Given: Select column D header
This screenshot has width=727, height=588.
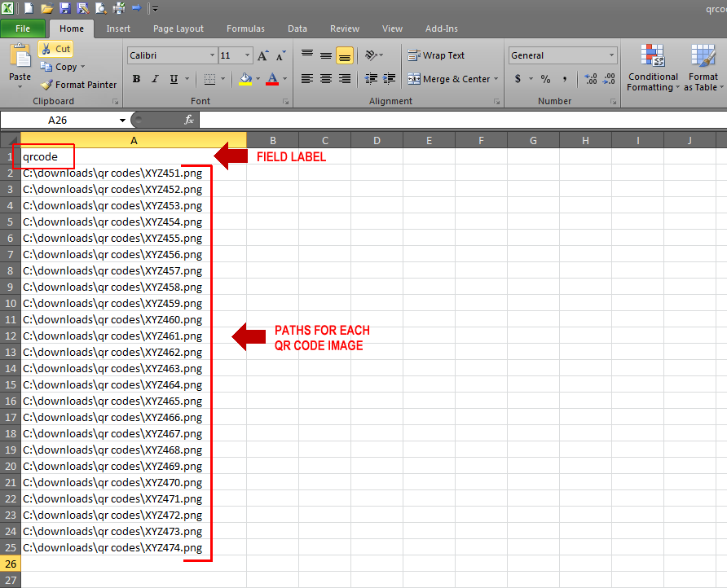Looking at the screenshot, I should pyautogui.click(x=377, y=140).
